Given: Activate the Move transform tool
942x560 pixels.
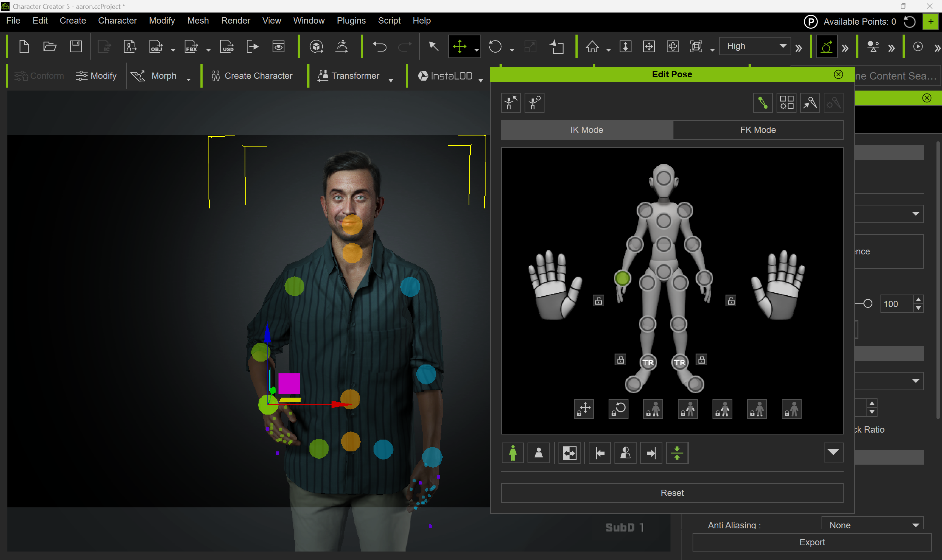Looking at the screenshot, I should (x=460, y=47).
